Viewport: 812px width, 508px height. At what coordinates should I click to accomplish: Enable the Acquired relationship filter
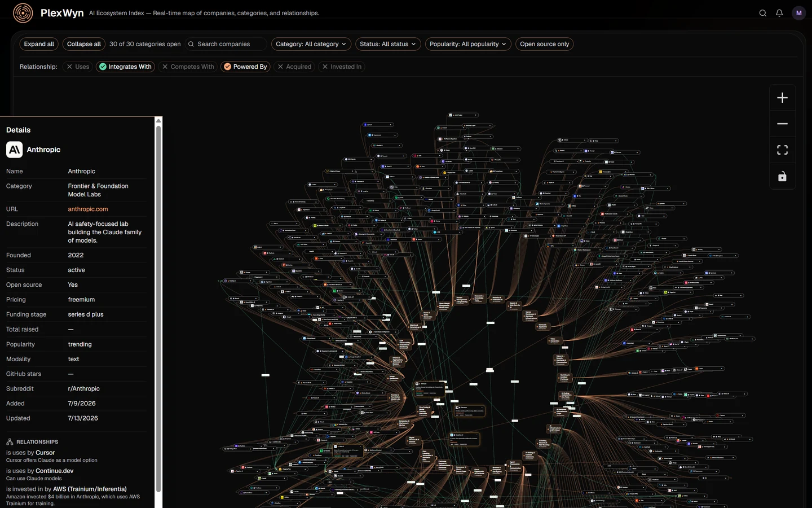[294, 67]
